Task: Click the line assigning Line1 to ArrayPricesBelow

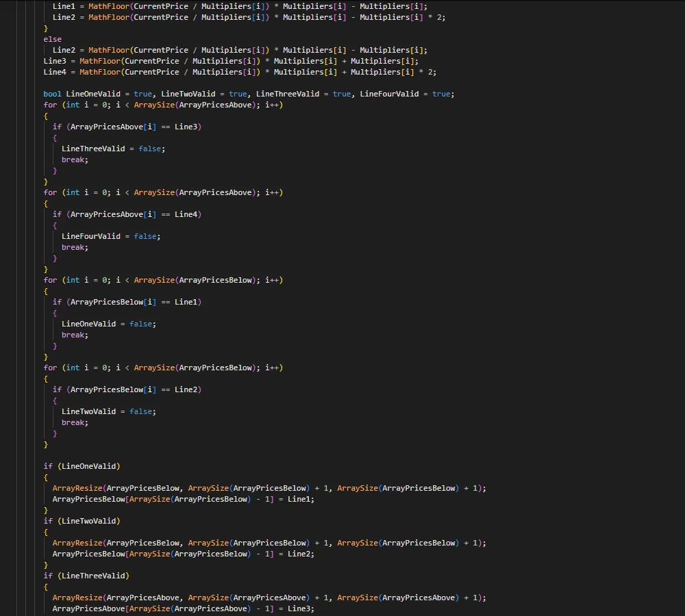Action: point(183,499)
